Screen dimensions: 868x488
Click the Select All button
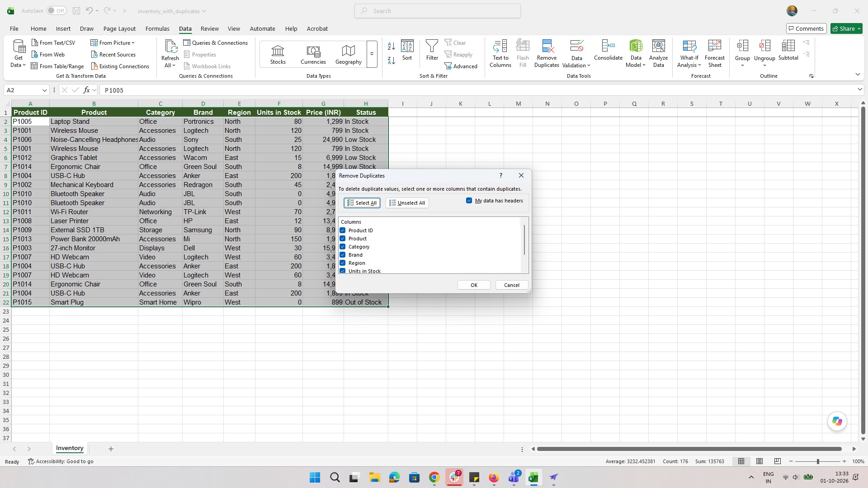(362, 203)
